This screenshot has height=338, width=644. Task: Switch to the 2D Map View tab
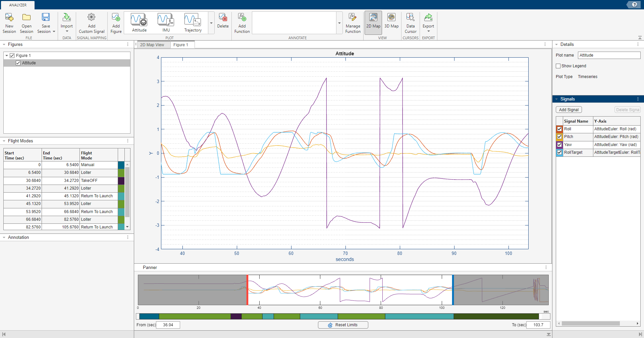tap(153, 44)
